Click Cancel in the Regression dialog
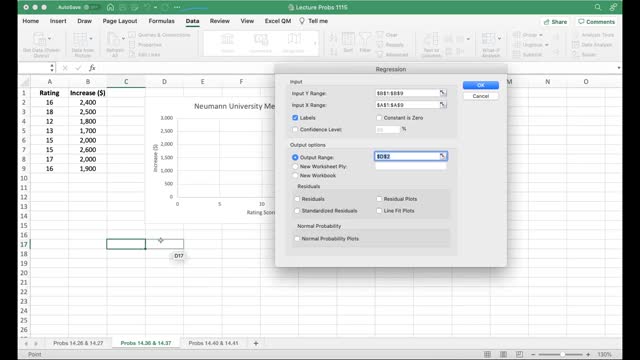 480,96
